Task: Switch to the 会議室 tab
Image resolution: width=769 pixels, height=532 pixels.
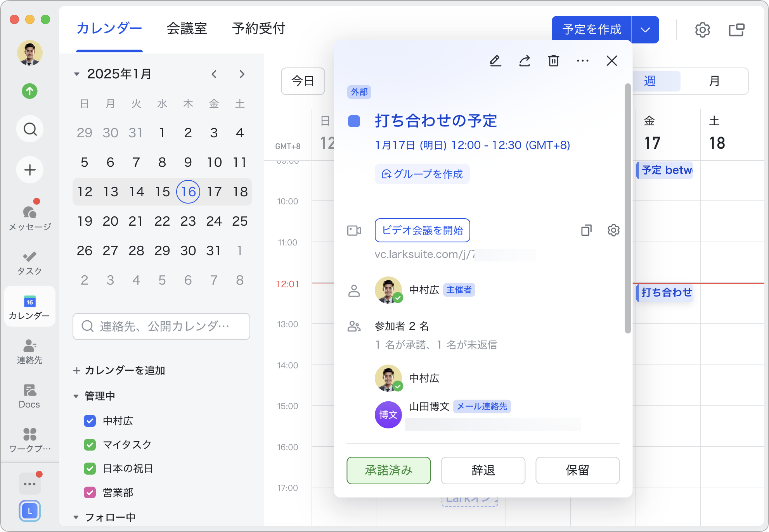Action: [187, 29]
